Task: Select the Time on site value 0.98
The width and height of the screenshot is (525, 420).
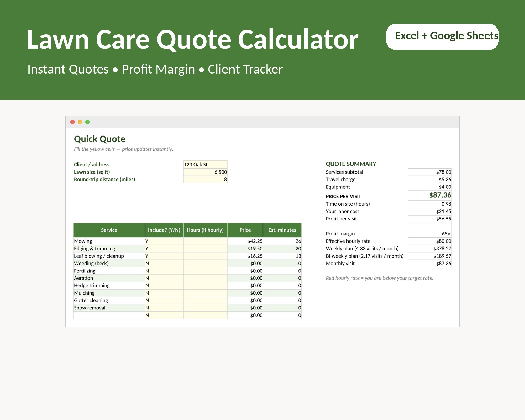Action: click(430, 204)
